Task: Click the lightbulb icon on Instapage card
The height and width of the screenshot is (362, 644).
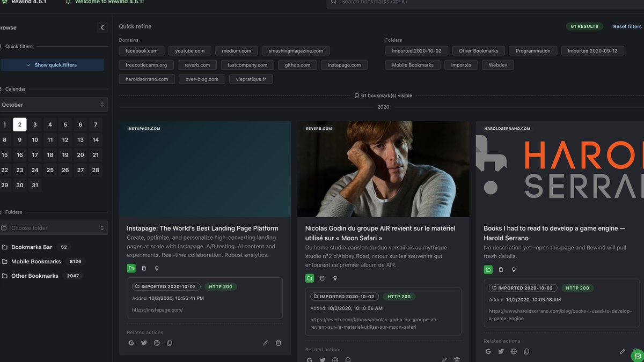Action: click(157, 268)
